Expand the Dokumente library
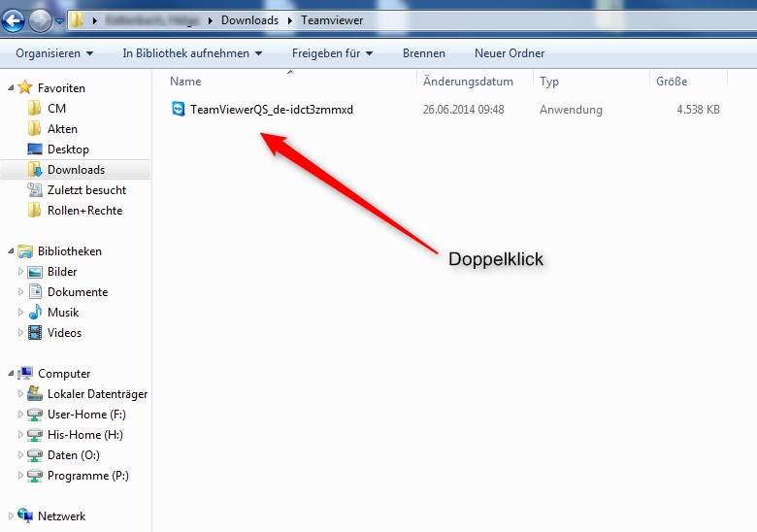Viewport: 757px width, 532px height. coord(20,291)
